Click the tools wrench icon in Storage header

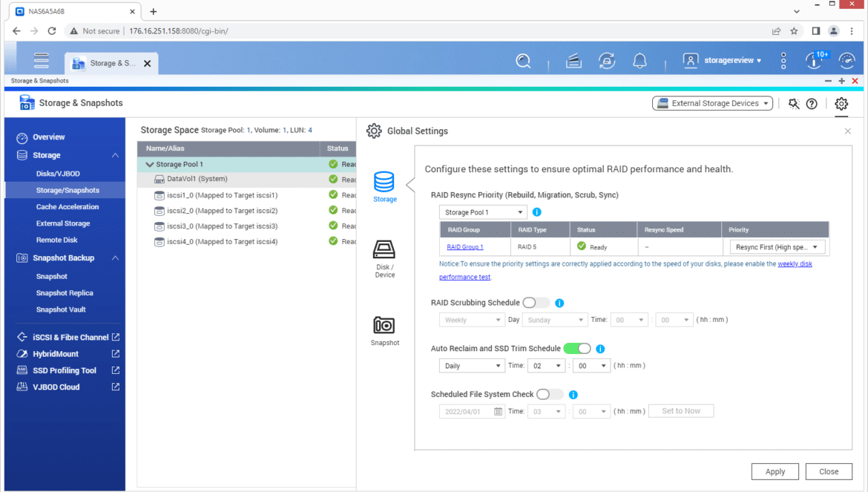click(x=794, y=103)
